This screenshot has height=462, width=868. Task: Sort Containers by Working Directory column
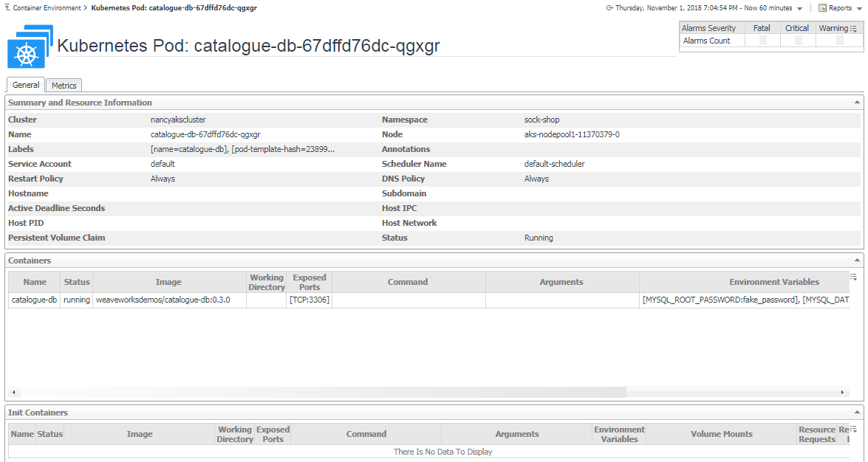point(266,282)
